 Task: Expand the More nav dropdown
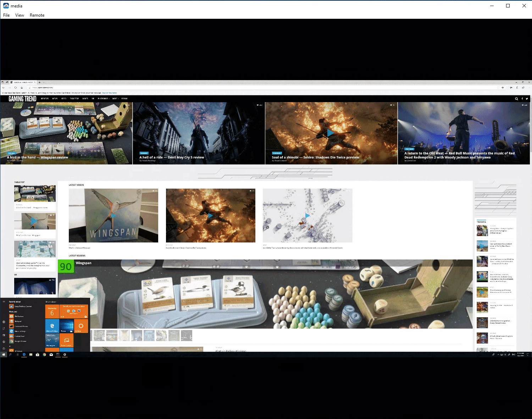point(115,99)
